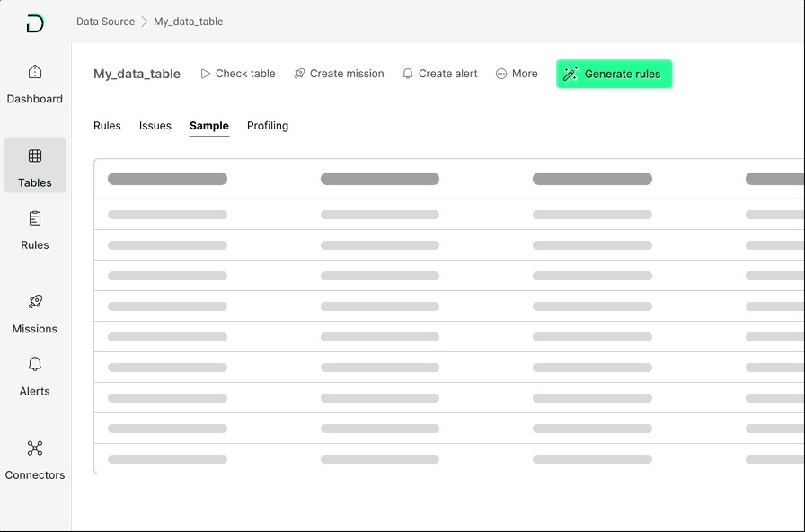This screenshot has width=805, height=532.
Task: Switch to the Rules tab
Action: (107, 126)
